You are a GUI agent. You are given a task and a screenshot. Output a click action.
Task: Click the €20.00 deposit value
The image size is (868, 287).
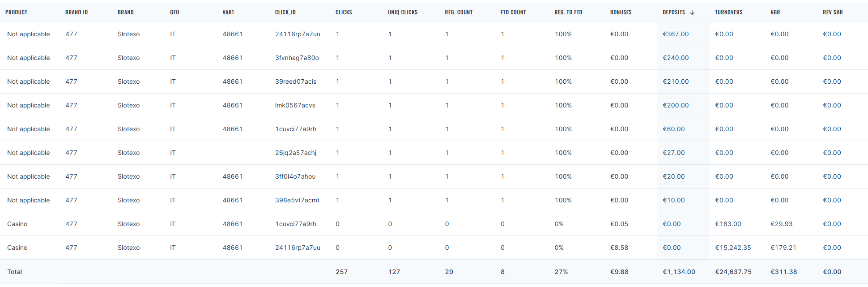pos(674,176)
